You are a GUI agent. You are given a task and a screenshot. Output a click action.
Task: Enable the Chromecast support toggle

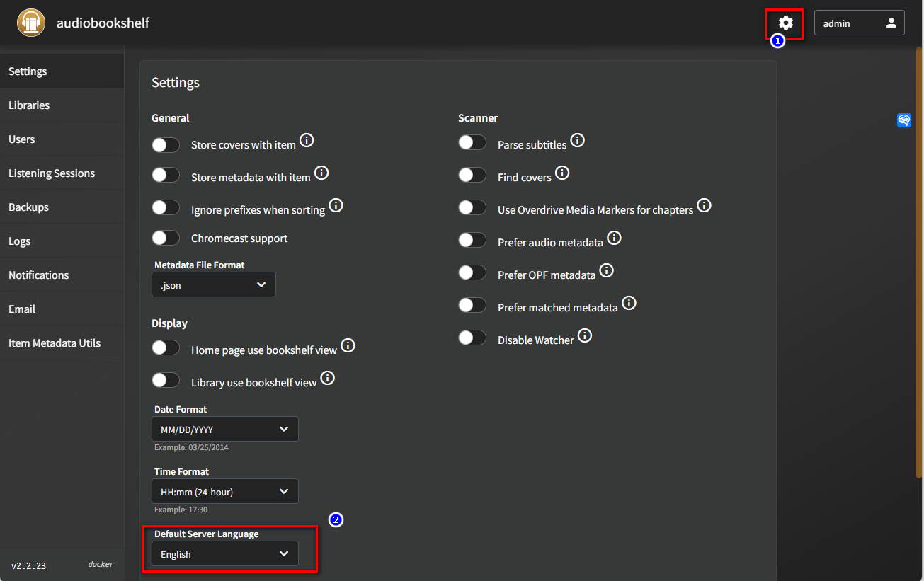(x=166, y=238)
